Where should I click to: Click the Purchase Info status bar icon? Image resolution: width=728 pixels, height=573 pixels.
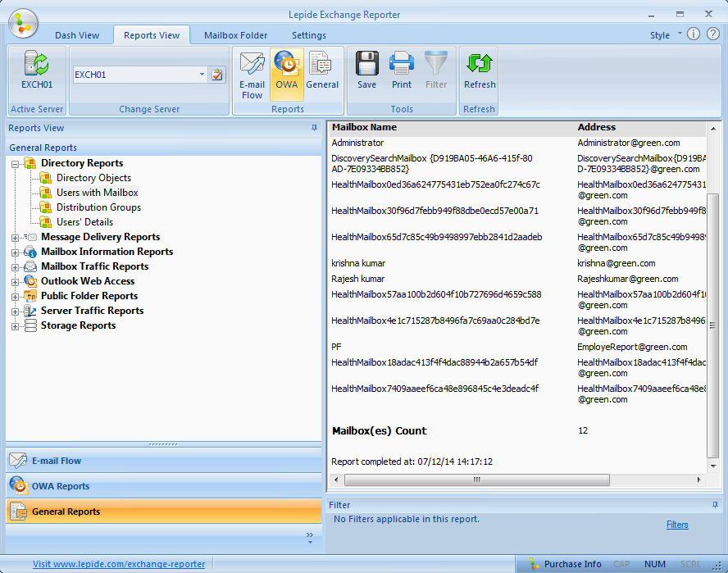point(535,564)
